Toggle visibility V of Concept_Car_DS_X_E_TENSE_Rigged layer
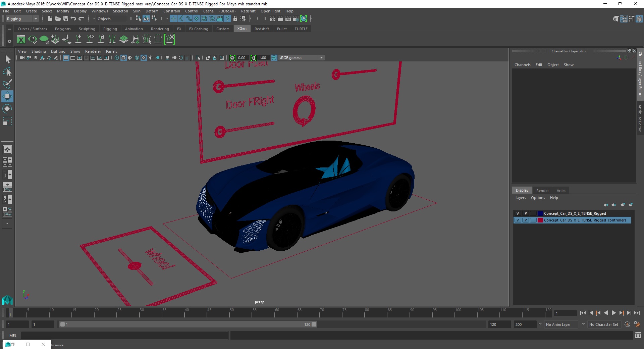 [518, 213]
